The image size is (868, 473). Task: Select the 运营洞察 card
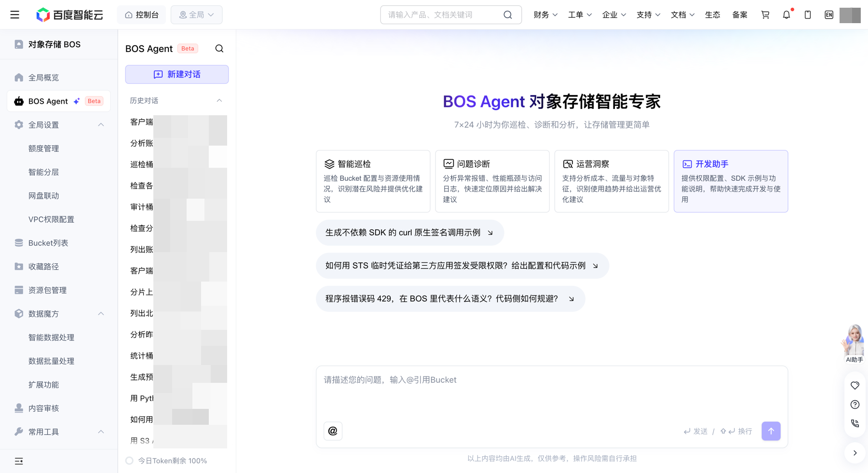[611, 181]
